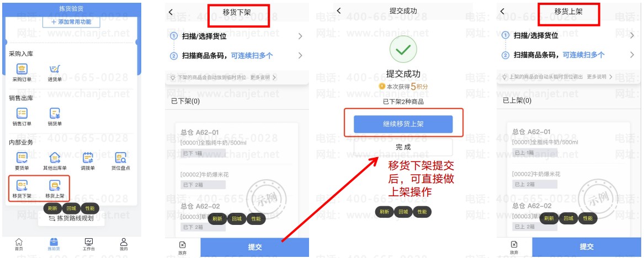This screenshot has width=644, height=258.
Task: Switch to the 我的 profile tab
Action: pyautogui.click(x=124, y=244)
